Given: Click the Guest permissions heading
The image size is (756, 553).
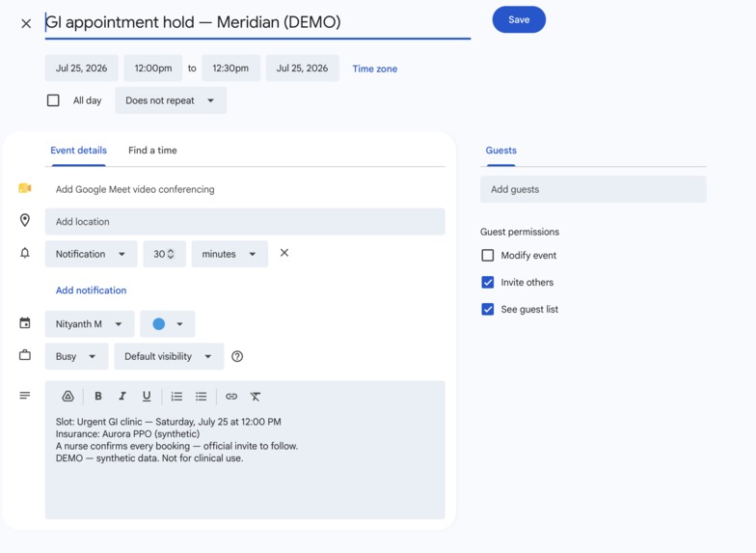Looking at the screenshot, I should (520, 232).
